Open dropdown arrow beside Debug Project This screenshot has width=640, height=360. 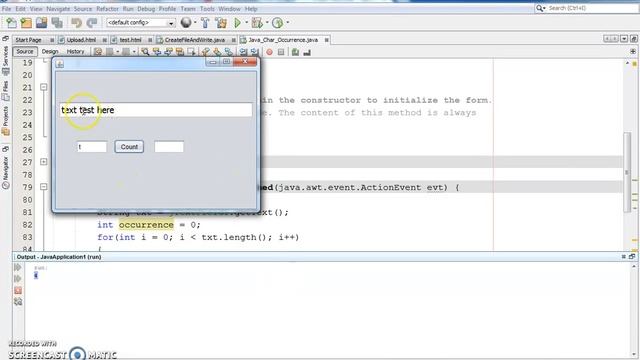pos(267,23)
